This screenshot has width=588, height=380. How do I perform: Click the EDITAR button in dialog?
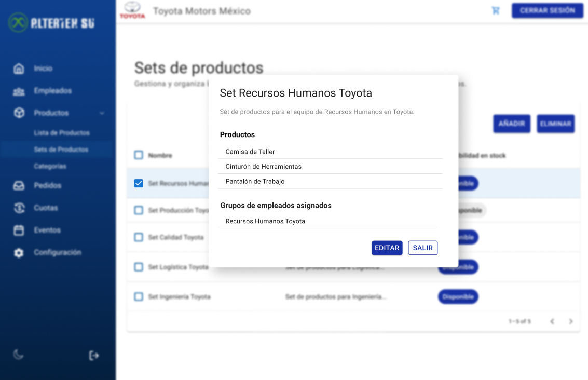(387, 248)
